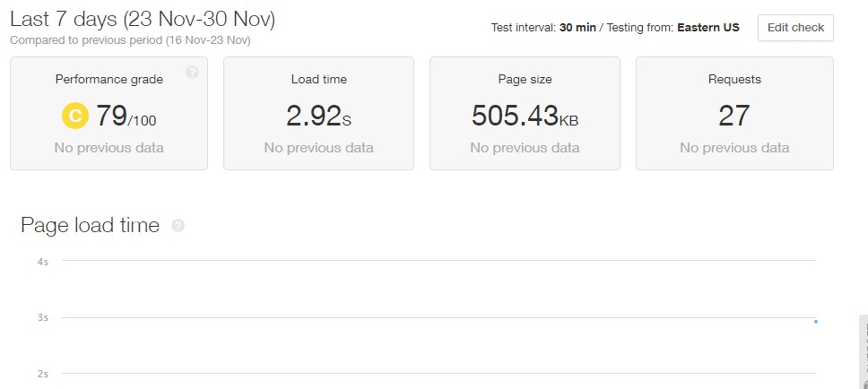Click the 2.92s load time value
Image resolution: width=868 pixels, height=389 pixels.
coord(319,117)
